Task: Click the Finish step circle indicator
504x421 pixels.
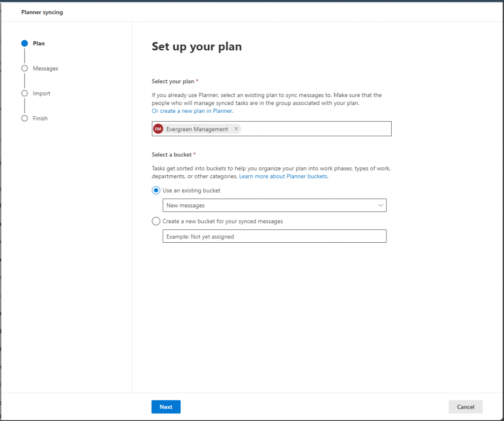Action: point(25,118)
